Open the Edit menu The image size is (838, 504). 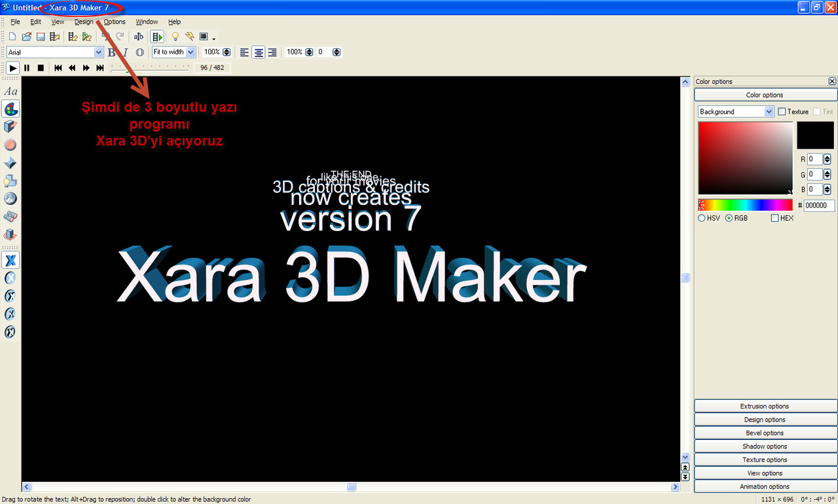[x=36, y=22]
